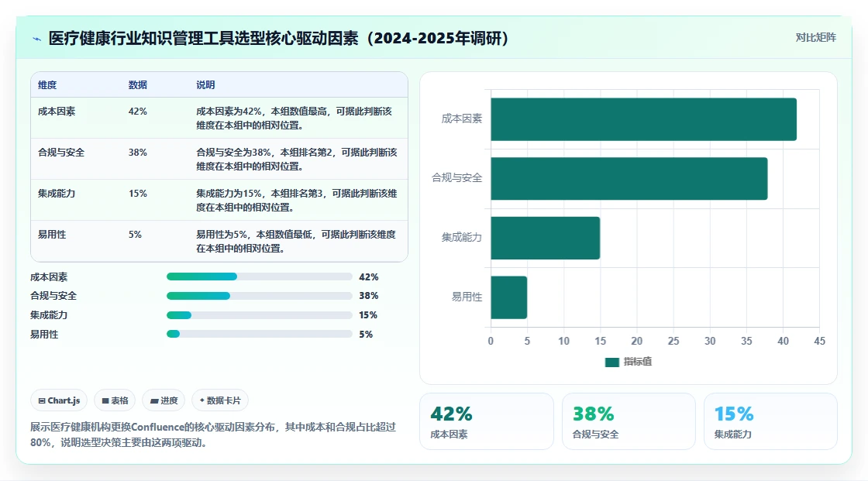This screenshot has height=481, width=868.
Task: Click the x-axis tick label 25
Action: 673,341
